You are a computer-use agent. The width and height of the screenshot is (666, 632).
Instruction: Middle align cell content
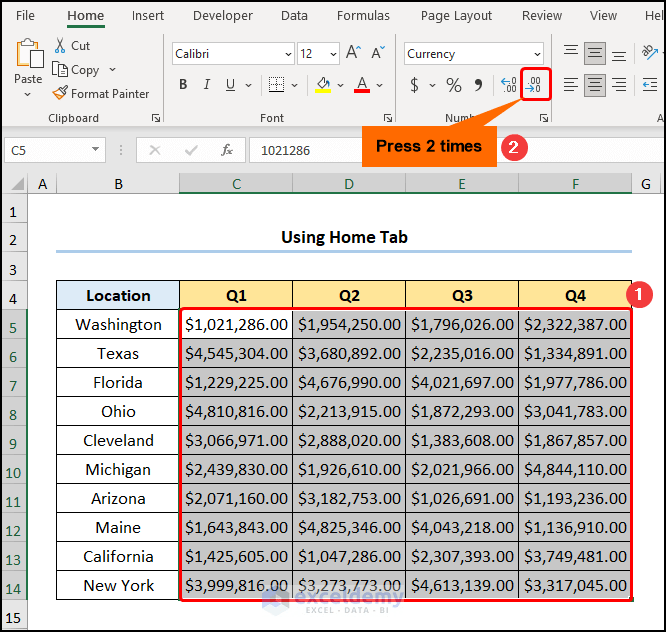(x=595, y=53)
